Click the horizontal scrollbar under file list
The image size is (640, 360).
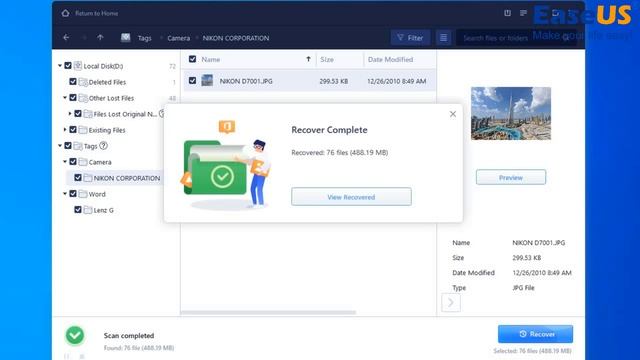click(268, 313)
